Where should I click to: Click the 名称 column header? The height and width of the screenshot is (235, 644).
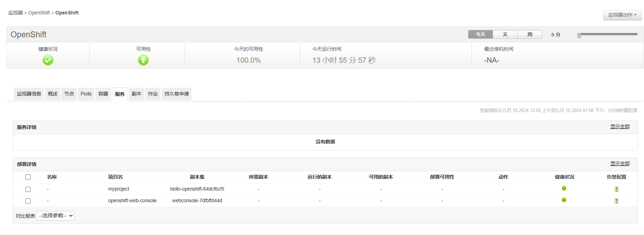52,177
